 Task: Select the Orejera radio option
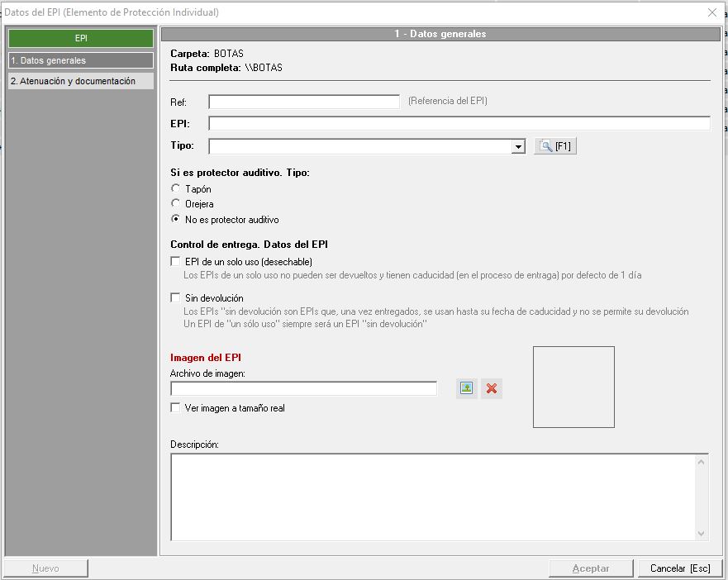(175, 203)
